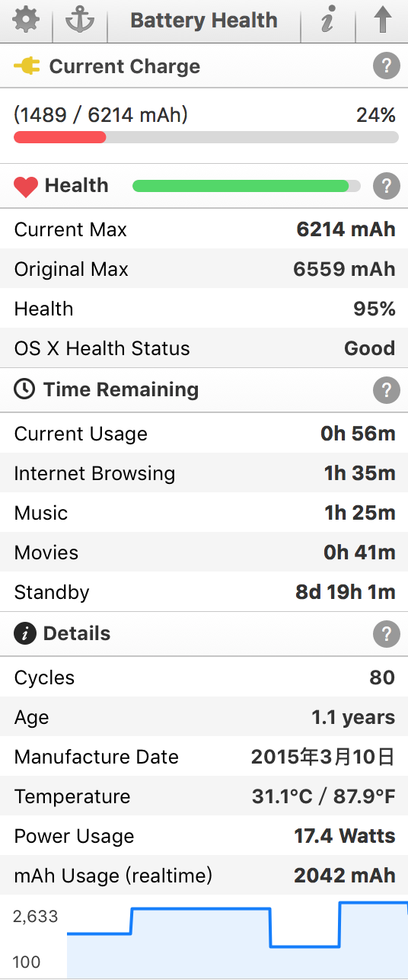The width and height of the screenshot is (408, 980).
Task: Open the info 'i' toolbar icon
Action: tap(327, 21)
